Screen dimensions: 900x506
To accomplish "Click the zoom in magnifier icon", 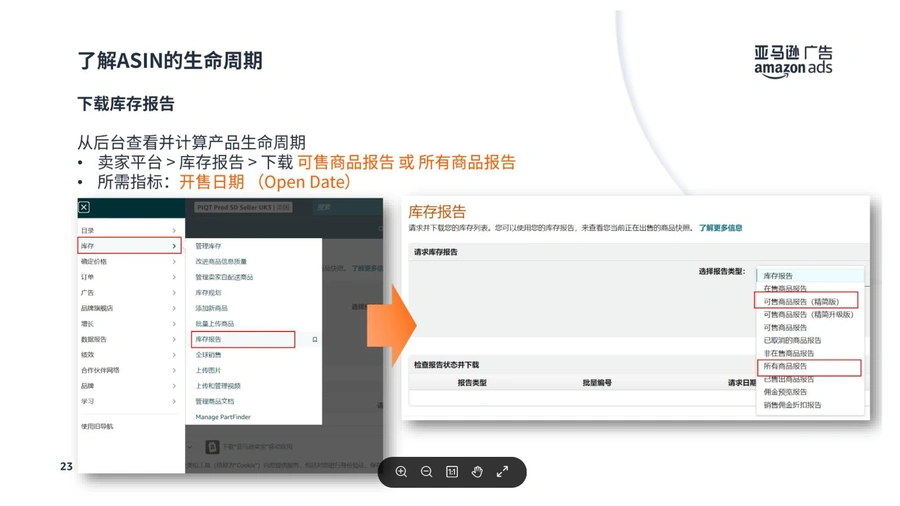I will [401, 472].
